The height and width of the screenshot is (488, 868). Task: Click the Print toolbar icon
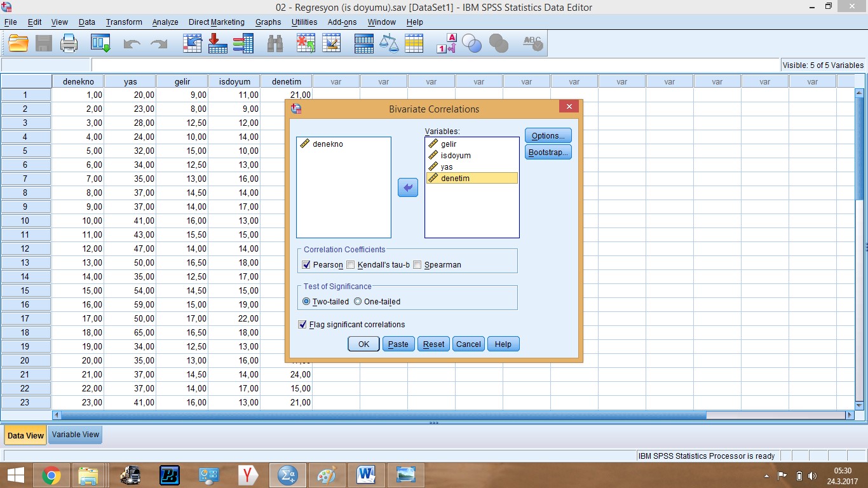click(69, 43)
